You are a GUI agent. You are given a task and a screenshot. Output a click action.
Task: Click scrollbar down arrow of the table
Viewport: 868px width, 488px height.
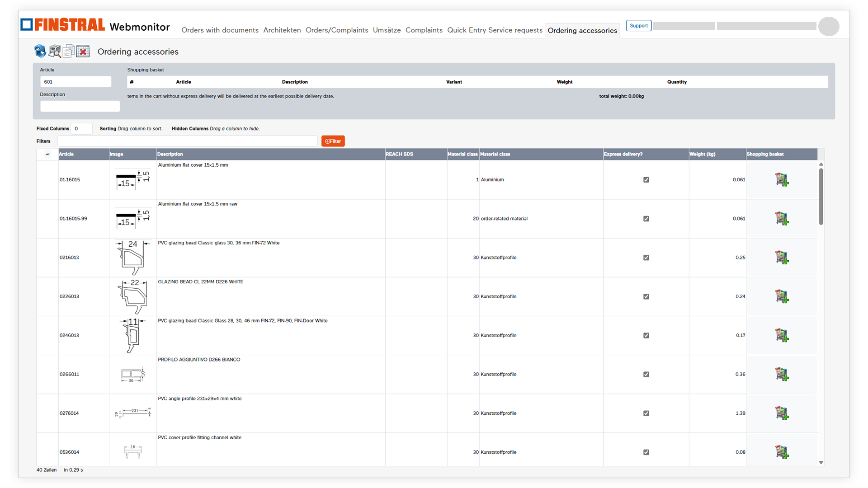821,463
